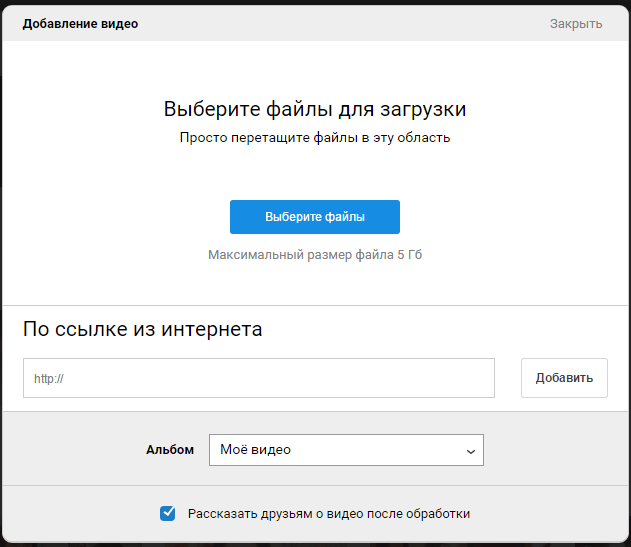Focus the http:// URL input field
Image resolution: width=631 pixels, height=547 pixels.
coord(259,378)
